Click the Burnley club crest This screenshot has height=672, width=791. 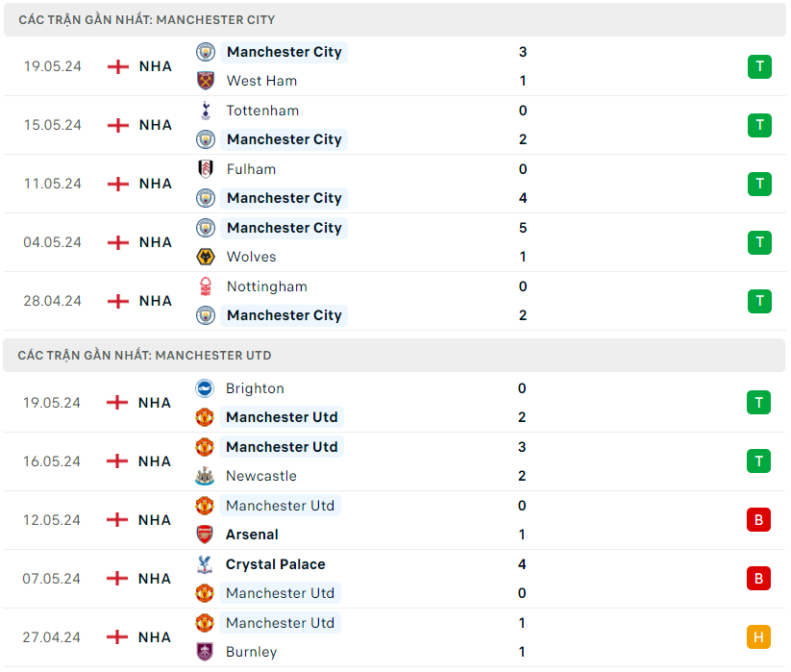pyautogui.click(x=204, y=652)
